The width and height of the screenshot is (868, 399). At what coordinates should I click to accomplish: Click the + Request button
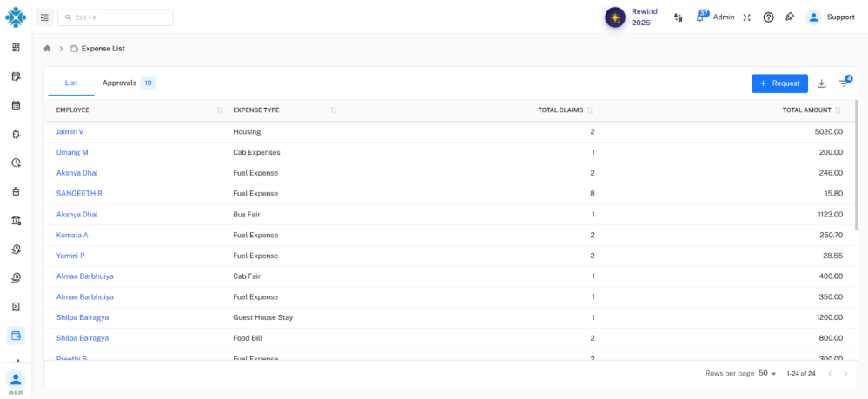point(779,83)
